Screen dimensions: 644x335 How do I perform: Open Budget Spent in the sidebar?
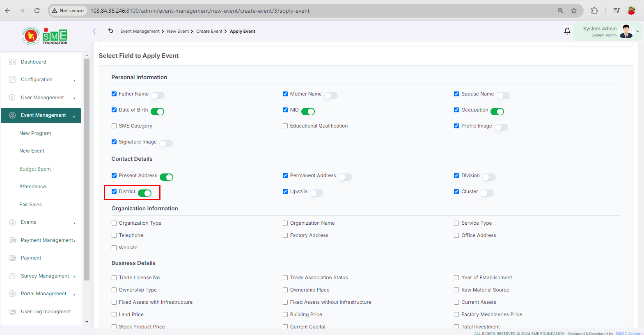35,169
